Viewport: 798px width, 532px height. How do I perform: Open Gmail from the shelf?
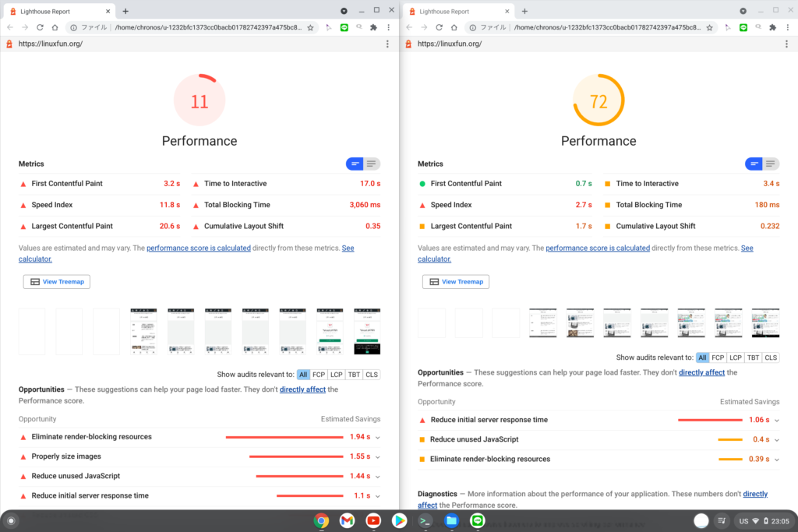347,520
